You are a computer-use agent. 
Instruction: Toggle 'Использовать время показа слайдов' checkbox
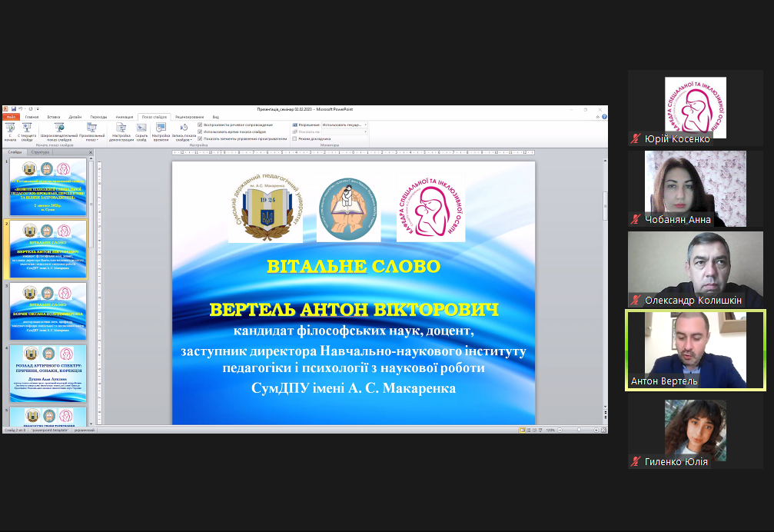point(201,131)
